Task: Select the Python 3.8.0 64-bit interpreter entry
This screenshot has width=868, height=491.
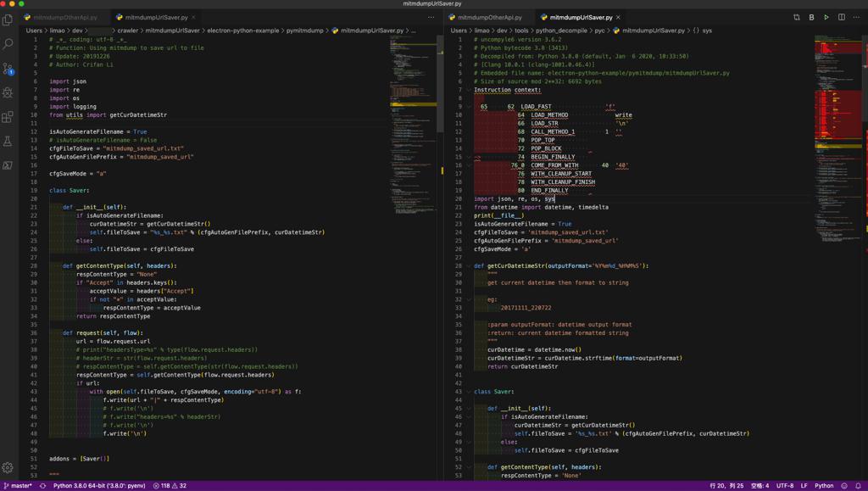Action: pyautogui.click(x=99, y=485)
